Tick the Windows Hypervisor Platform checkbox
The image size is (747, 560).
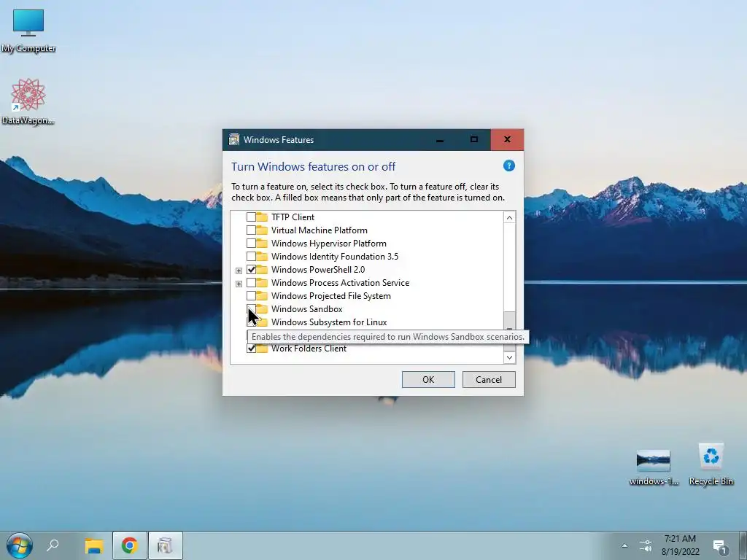click(251, 244)
